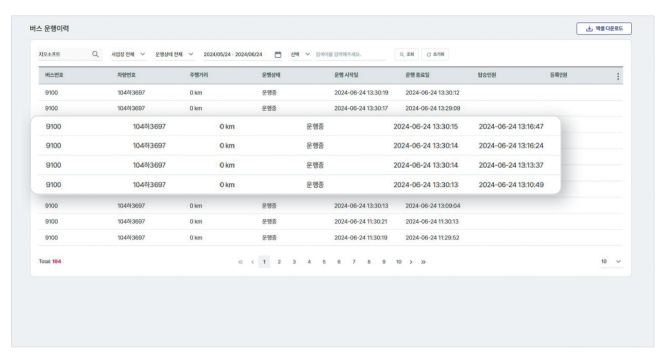The height and width of the screenshot is (360, 667).
Task: Click the 등록인원 column header
Action: [x=559, y=75]
